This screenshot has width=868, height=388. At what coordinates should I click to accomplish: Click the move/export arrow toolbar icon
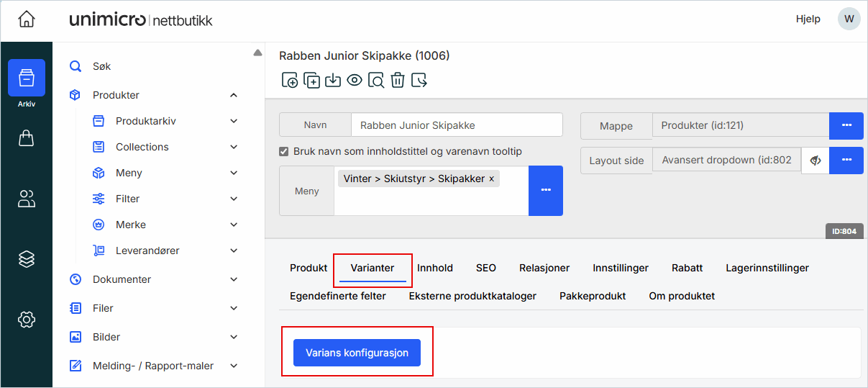pyautogui.click(x=419, y=80)
